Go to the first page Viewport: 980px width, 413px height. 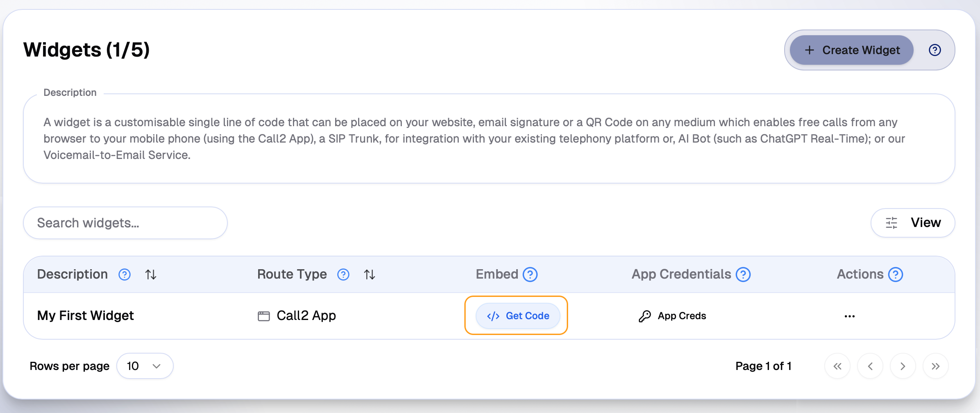tap(837, 366)
